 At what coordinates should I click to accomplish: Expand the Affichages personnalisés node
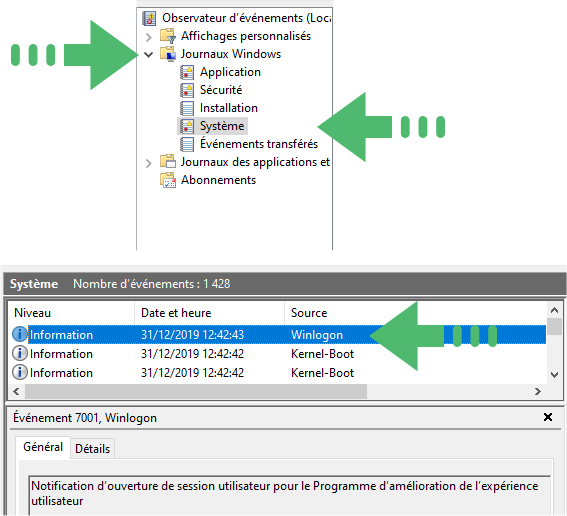[148, 37]
